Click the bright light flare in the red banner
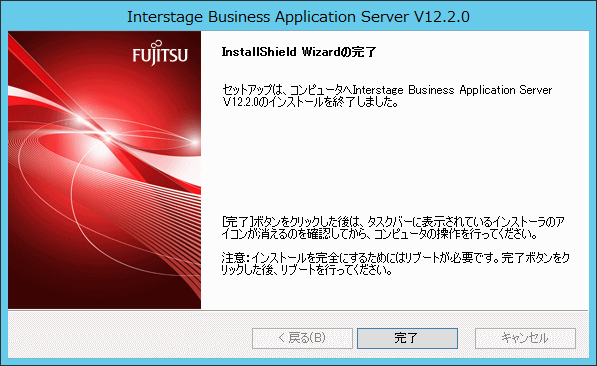The image size is (597, 366). (104, 134)
